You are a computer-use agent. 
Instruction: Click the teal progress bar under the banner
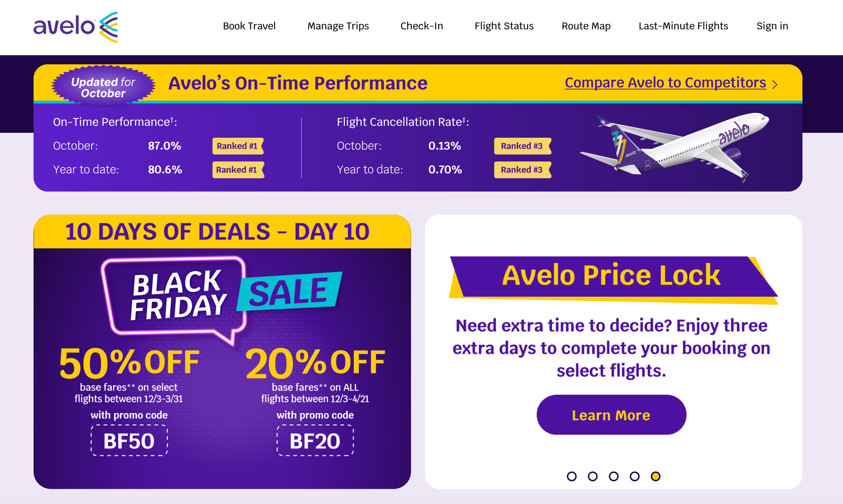tap(419, 102)
